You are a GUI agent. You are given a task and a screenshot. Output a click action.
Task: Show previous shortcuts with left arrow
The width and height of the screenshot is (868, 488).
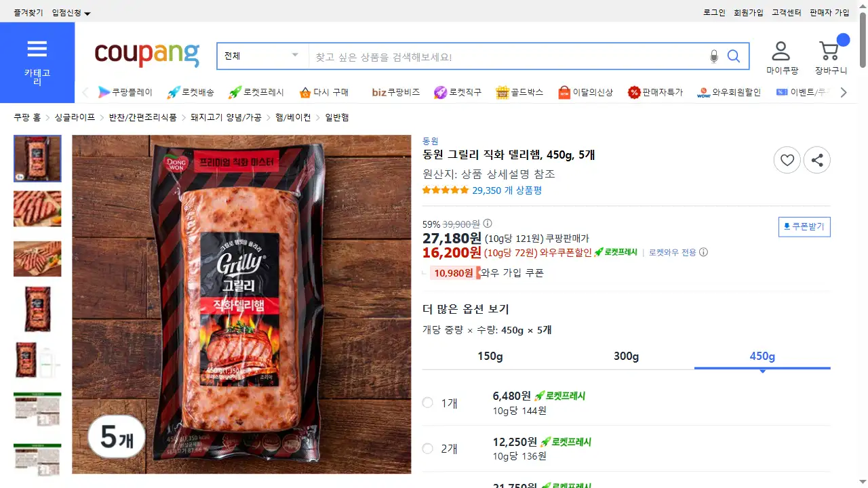85,92
